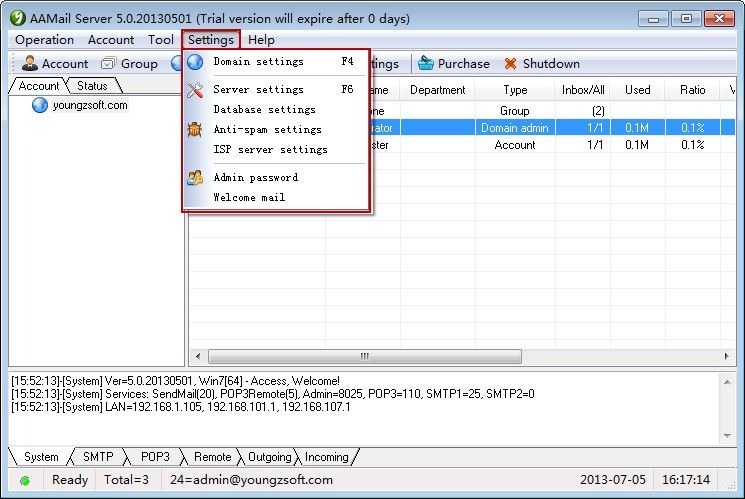The image size is (745, 499).
Task: Click the horizontal scrollbar thumb in account list
Action: 364,356
